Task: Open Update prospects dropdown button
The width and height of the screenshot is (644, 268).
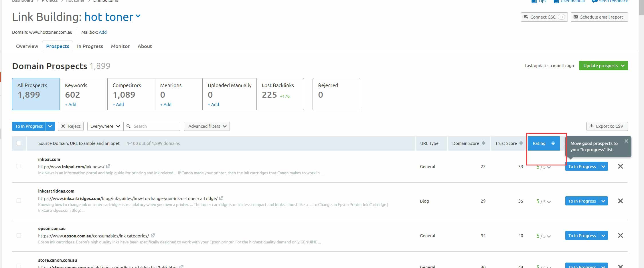Action: point(603,66)
